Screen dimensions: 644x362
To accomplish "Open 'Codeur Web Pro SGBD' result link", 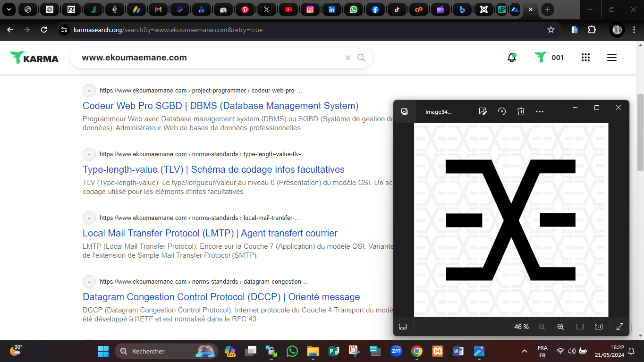I will (x=220, y=106).
